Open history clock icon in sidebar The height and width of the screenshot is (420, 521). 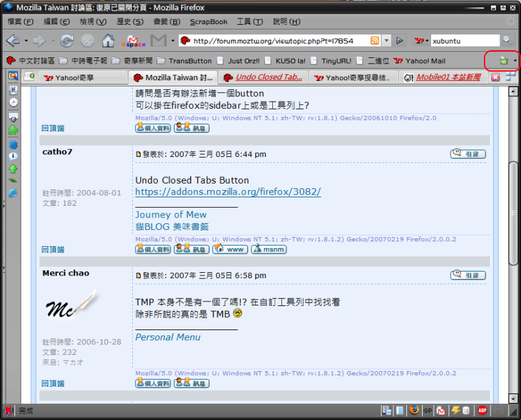(13, 102)
